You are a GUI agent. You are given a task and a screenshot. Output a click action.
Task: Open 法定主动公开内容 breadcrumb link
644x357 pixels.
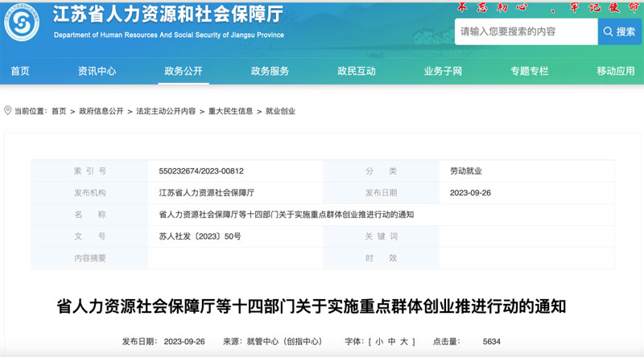(166, 111)
